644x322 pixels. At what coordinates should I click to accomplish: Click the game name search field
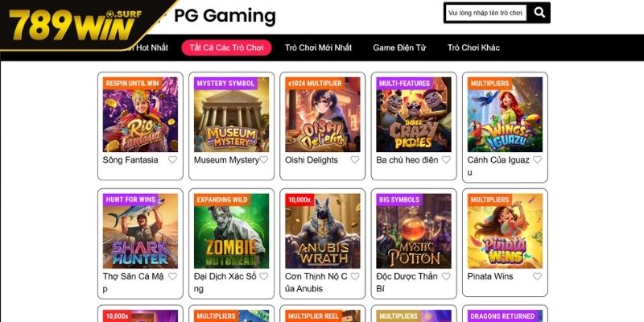tap(486, 13)
